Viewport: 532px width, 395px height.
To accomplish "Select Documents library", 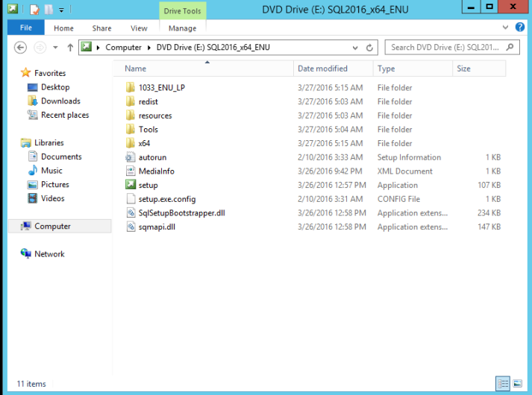I will pyautogui.click(x=61, y=157).
